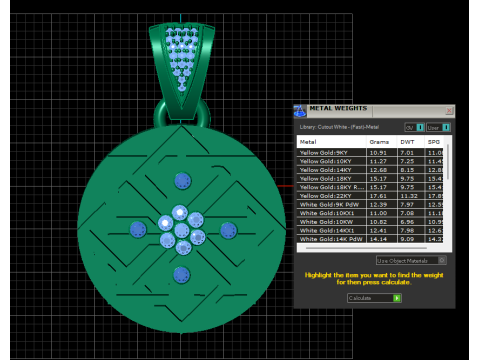Toggle the GV library switch
Screen dimensions: 480x360
pos(414,127)
